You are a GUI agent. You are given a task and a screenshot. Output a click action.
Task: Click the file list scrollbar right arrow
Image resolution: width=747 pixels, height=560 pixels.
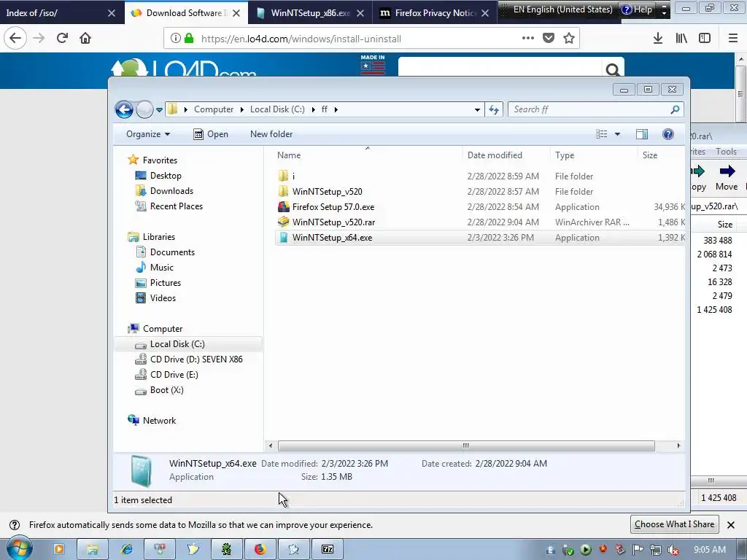[678, 446]
